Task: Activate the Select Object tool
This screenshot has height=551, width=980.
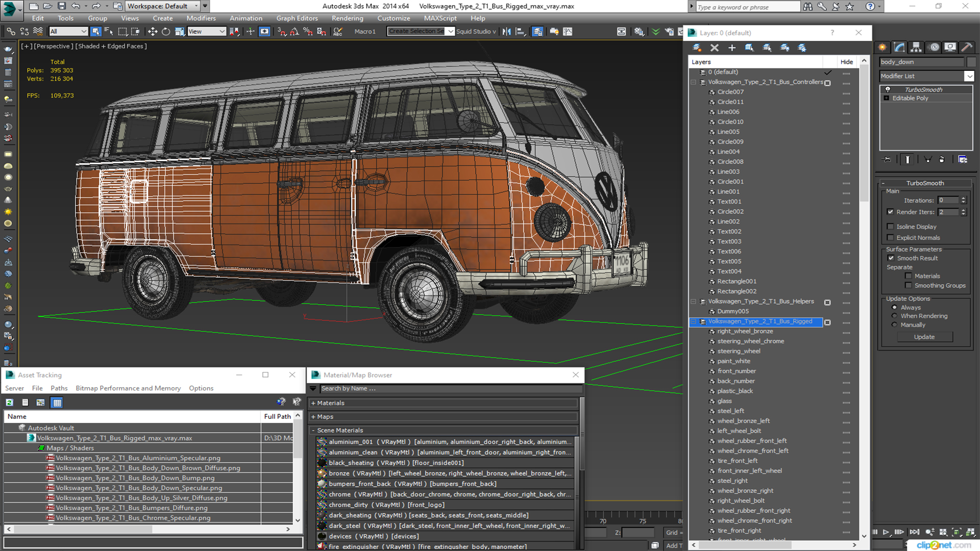Action: pos(95,32)
